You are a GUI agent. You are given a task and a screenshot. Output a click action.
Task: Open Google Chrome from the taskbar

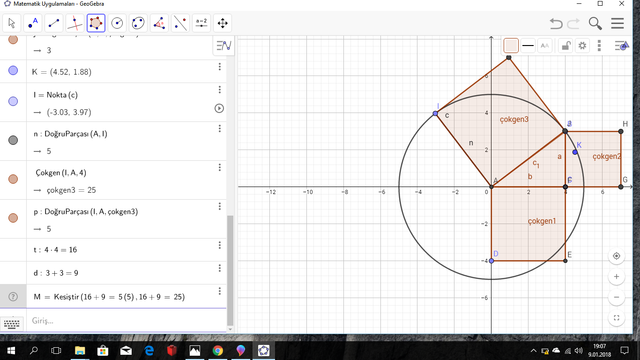[x=218, y=351]
